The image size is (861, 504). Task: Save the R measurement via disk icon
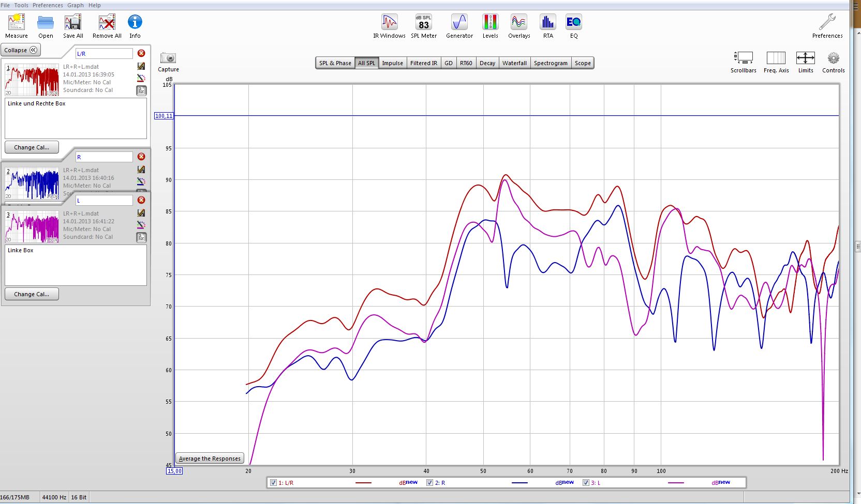pyautogui.click(x=141, y=170)
